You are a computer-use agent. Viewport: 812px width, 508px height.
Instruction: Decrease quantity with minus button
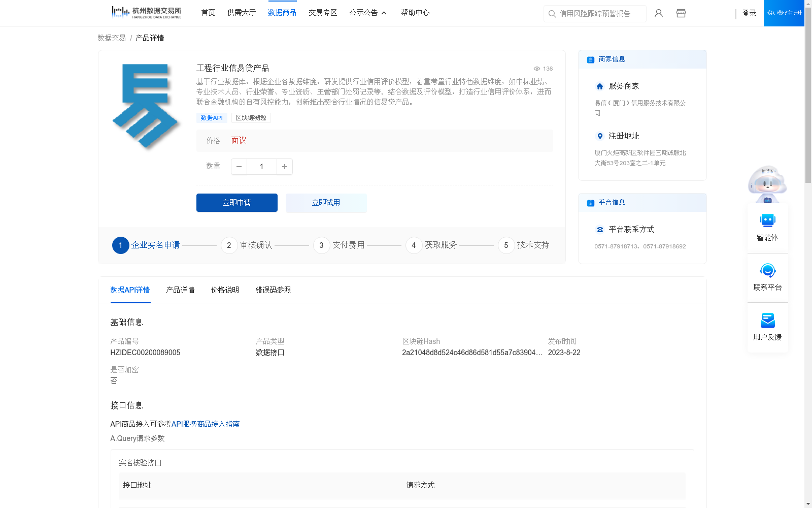coord(239,167)
